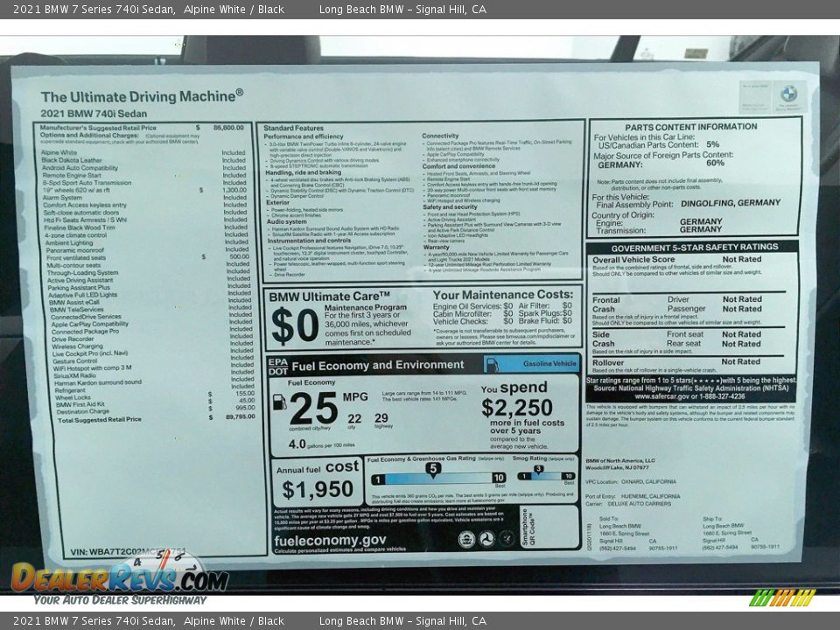
Task: Click the 'Wheel Locks' line item
Action: (x=73, y=397)
